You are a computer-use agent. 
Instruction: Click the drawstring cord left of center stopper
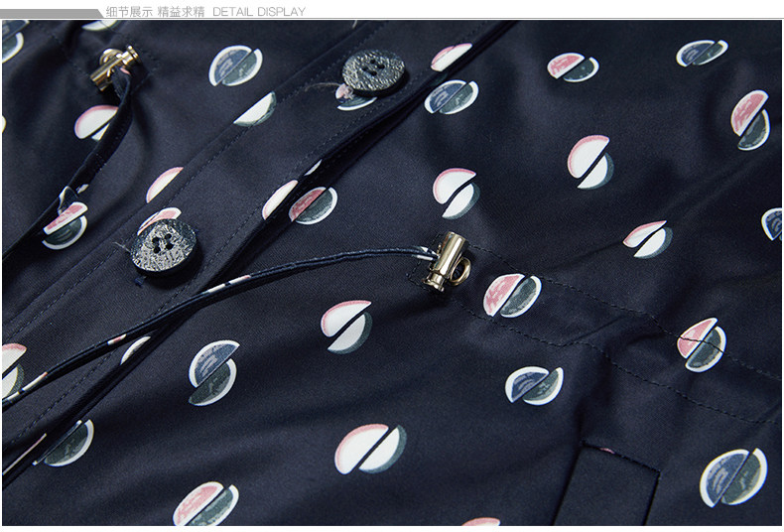click(x=298, y=265)
